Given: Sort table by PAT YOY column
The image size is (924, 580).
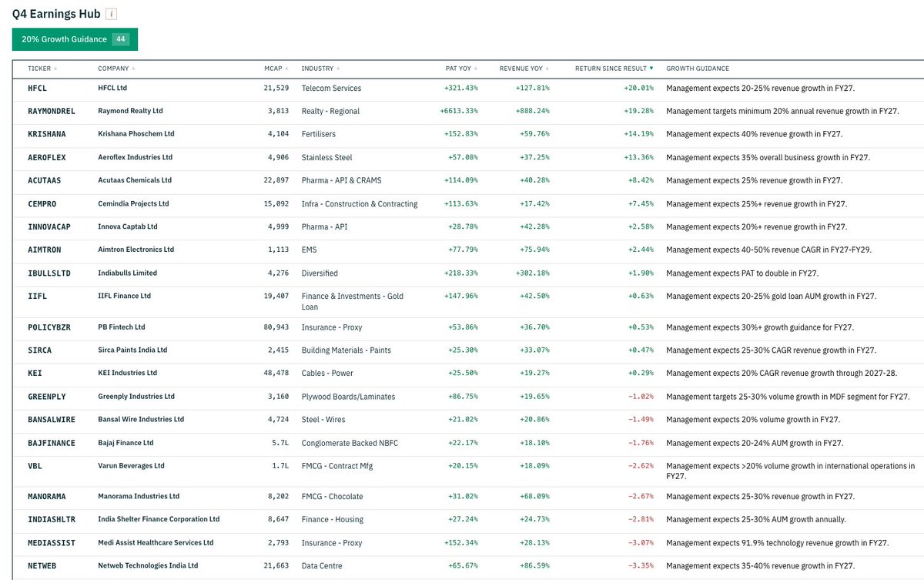Looking at the screenshot, I should tap(462, 69).
